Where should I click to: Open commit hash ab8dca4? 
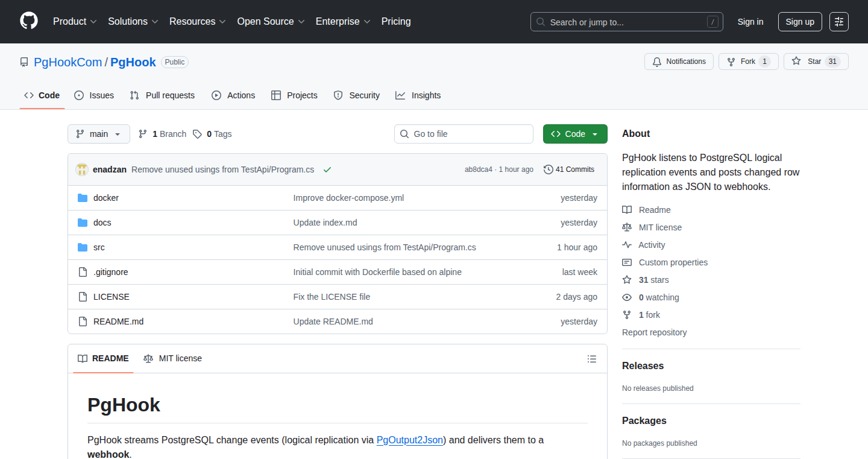(479, 169)
